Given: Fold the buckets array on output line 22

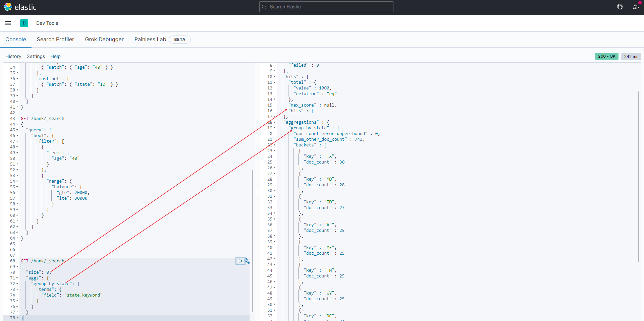Looking at the screenshot, I should (x=275, y=145).
